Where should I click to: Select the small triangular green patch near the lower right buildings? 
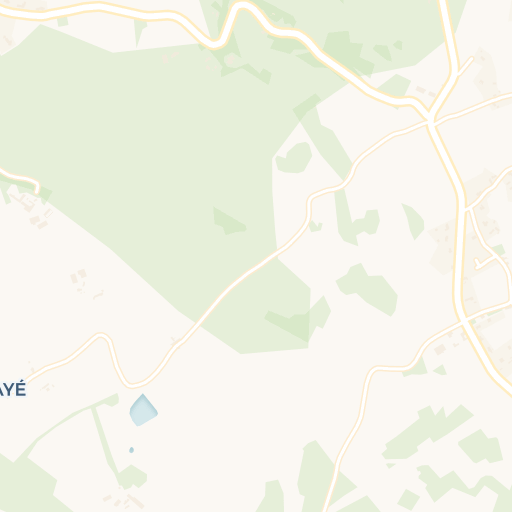click(x=441, y=370)
